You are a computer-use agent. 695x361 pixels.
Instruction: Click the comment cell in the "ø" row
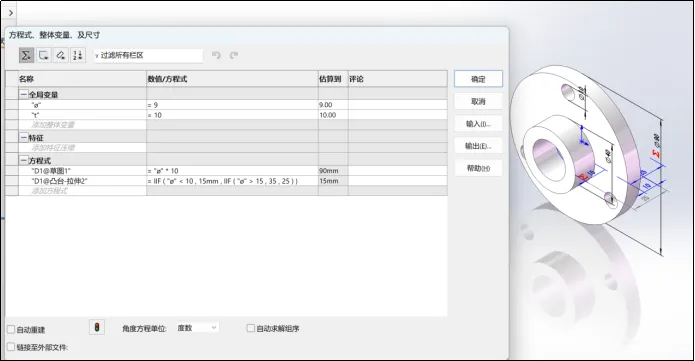click(398, 105)
